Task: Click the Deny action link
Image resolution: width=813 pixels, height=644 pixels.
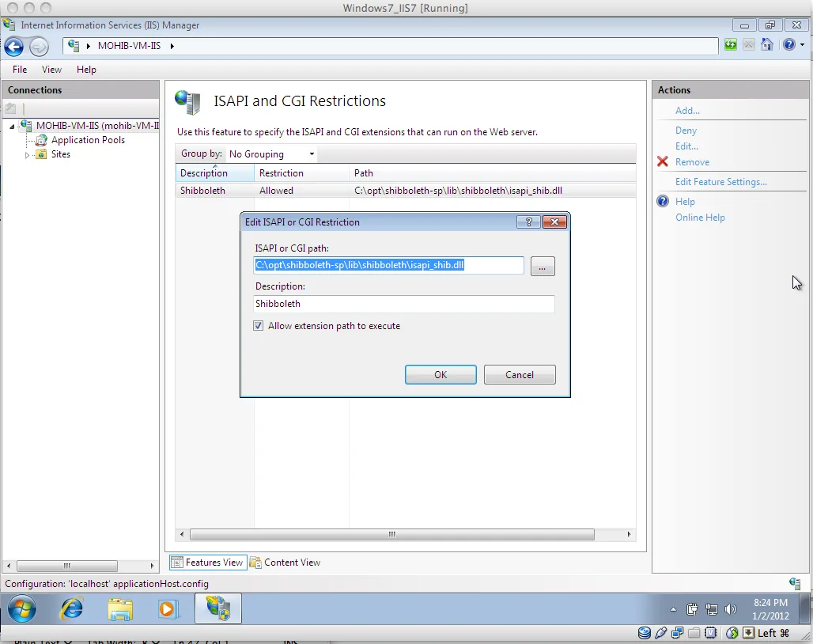Action: tap(686, 131)
